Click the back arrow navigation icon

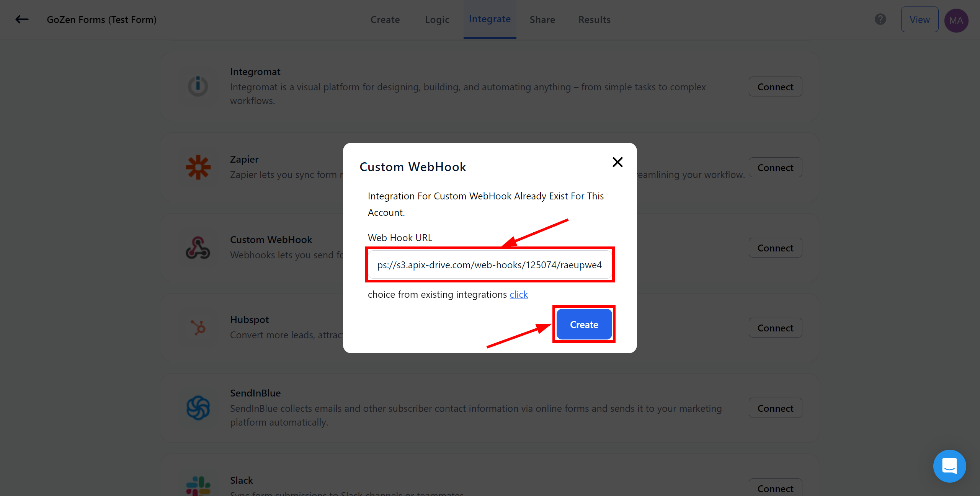tap(21, 20)
